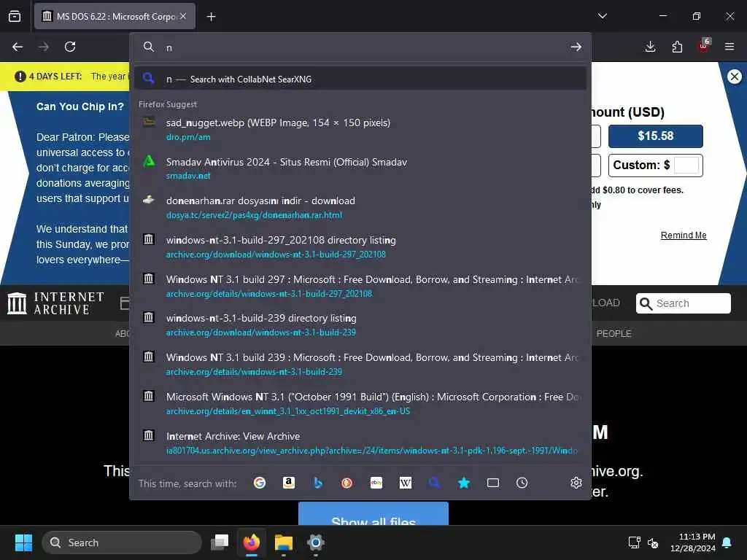747x560 pixels.
Task: Click the Internet Archive logo
Action: tap(55, 303)
